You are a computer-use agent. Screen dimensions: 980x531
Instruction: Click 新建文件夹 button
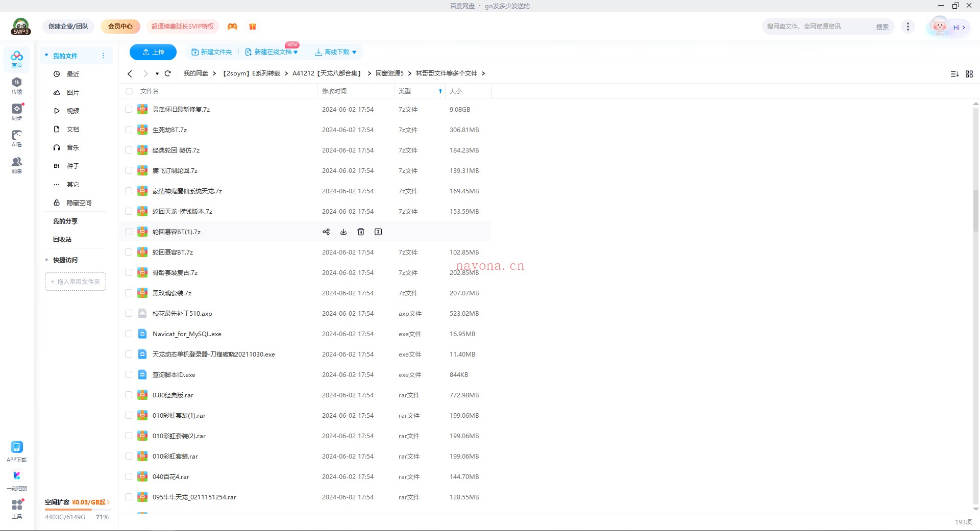211,52
